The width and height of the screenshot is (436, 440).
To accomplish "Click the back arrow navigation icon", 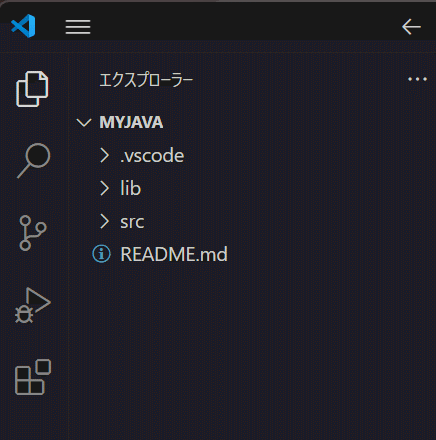I will coord(411,27).
